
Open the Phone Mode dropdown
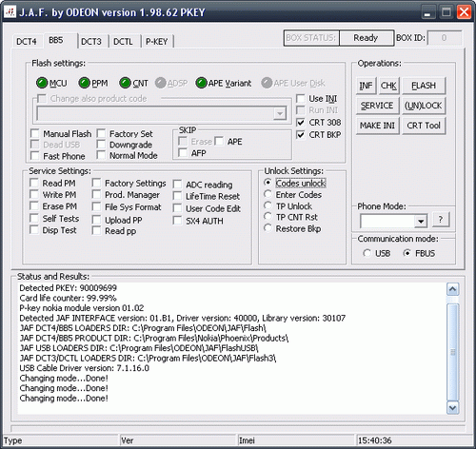(x=421, y=221)
